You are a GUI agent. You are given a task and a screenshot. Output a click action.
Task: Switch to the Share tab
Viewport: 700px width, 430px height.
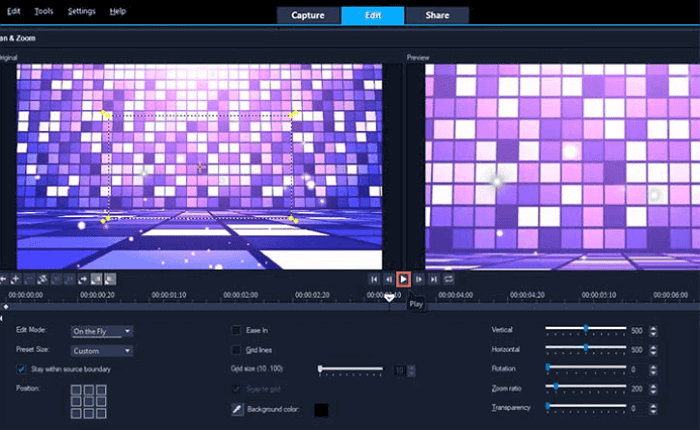437,16
